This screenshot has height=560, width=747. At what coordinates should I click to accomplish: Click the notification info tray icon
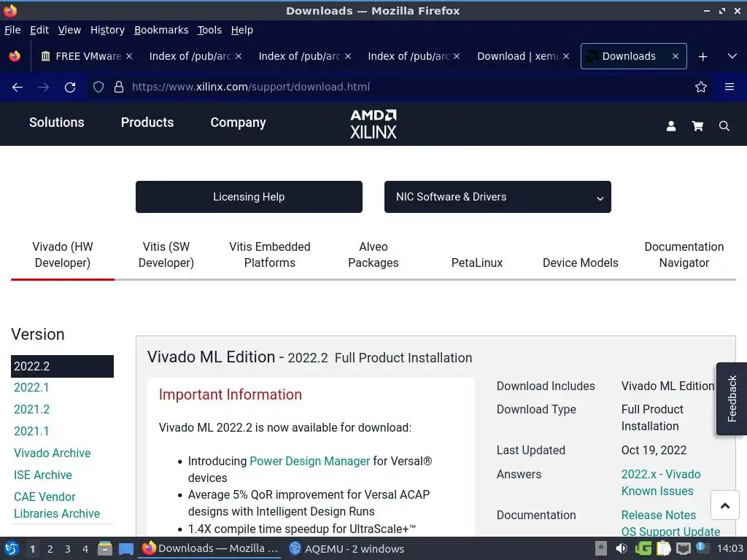pos(702,548)
